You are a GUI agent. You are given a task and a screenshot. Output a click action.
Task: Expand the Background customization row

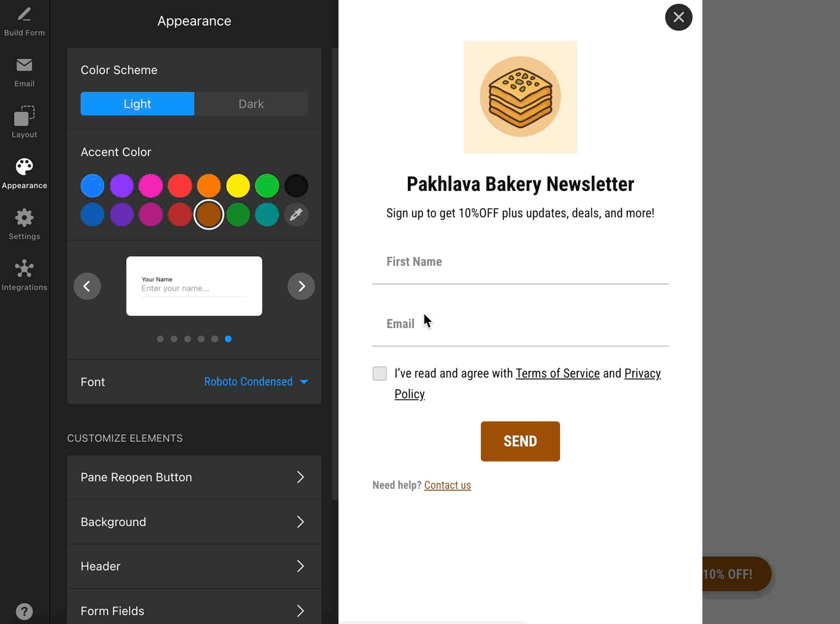pos(194,522)
